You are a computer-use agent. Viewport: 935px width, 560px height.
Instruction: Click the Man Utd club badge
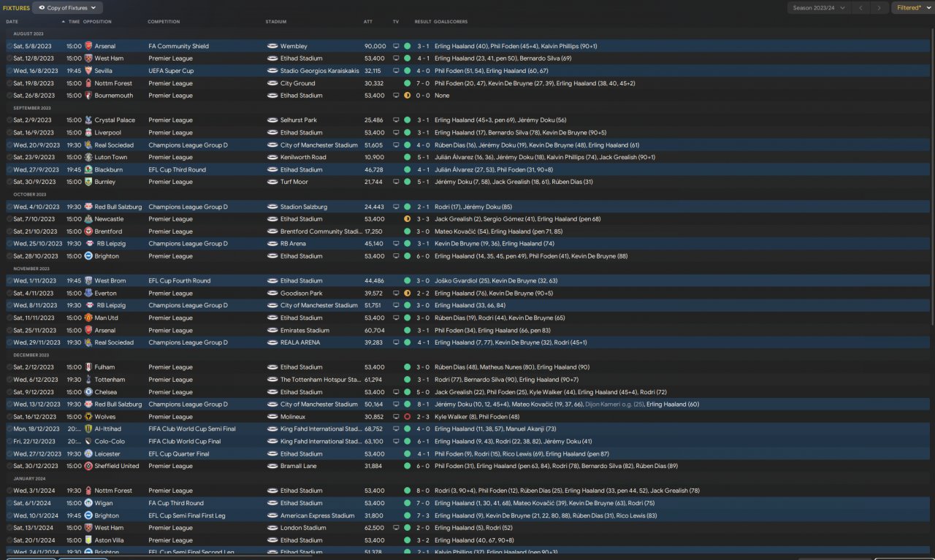[x=88, y=318]
